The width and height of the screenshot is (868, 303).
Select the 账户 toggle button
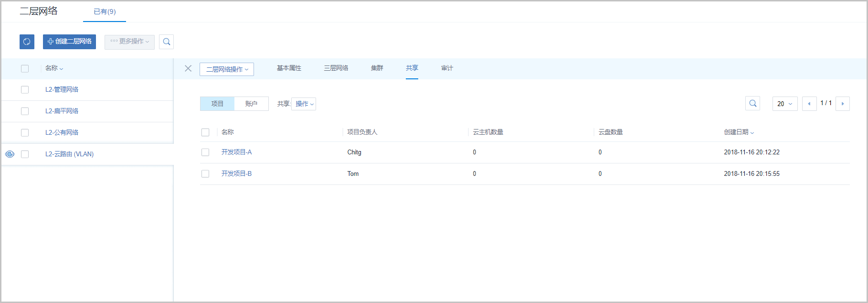tap(251, 104)
